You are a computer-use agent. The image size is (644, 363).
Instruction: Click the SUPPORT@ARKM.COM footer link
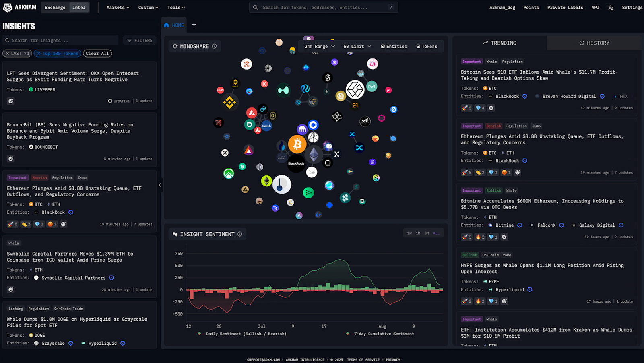(263, 360)
